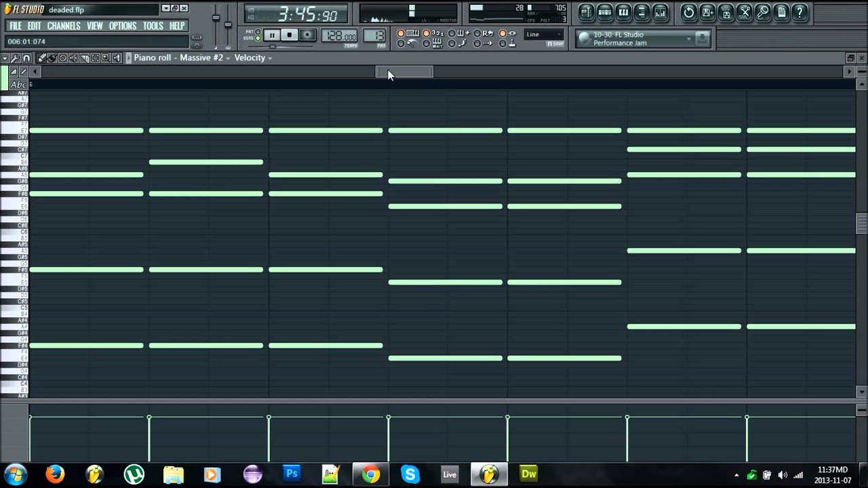Pause playback with the pause button
The image size is (868, 488).
pos(271,35)
